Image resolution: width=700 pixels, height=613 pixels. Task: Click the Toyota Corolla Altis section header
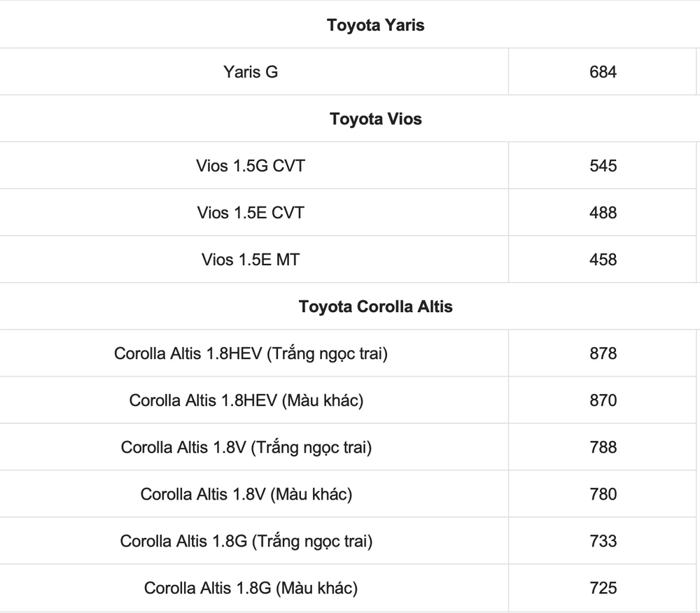click(x=376, y=306)
